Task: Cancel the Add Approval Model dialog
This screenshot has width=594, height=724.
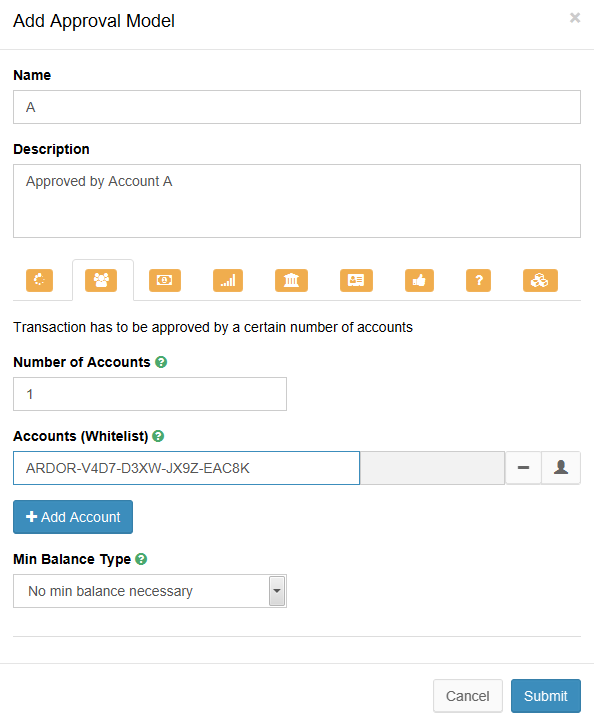Action: click(x=467, y=696)
